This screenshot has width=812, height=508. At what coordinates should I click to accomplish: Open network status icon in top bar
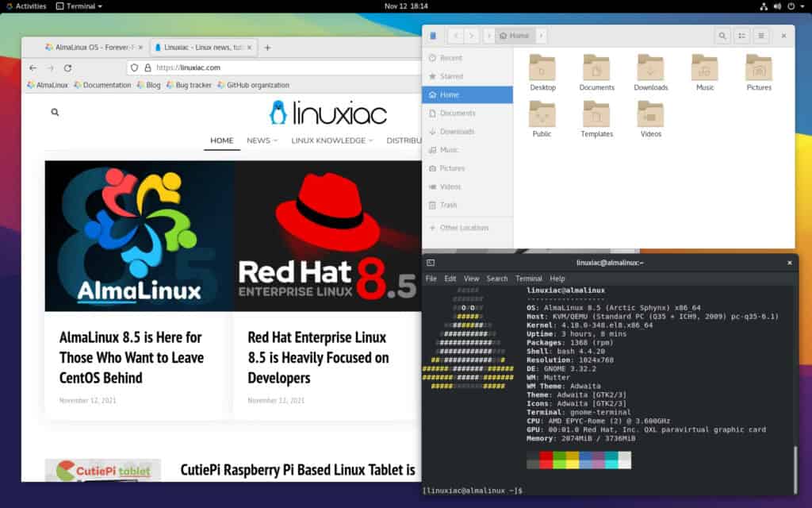pos(764,6)
